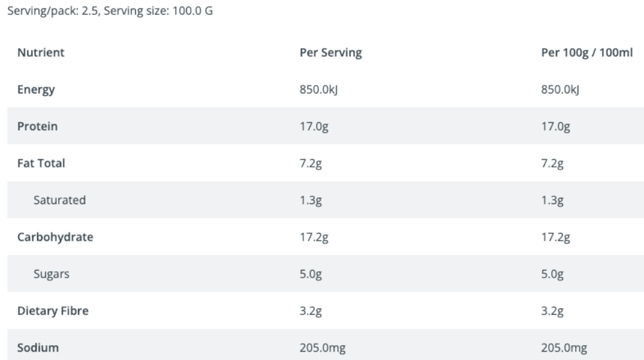
Task: Select the 3.2g fibre per 100g value
Action: (x=552, y=311)
